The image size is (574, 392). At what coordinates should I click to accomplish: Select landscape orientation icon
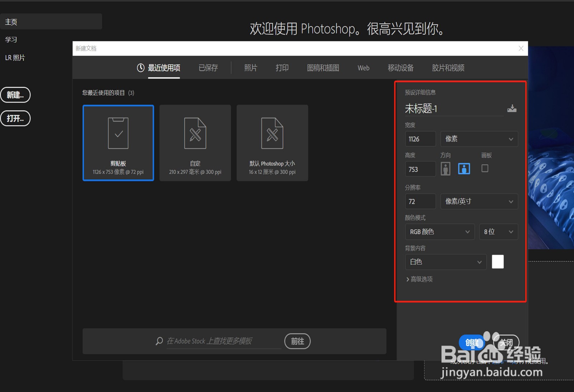click(x=464, y=169)
